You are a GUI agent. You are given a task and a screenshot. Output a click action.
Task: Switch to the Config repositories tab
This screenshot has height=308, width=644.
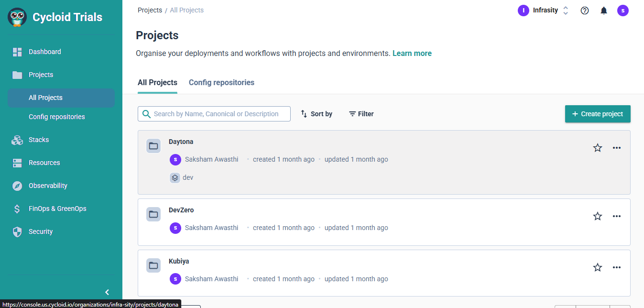tap(221, 83)
